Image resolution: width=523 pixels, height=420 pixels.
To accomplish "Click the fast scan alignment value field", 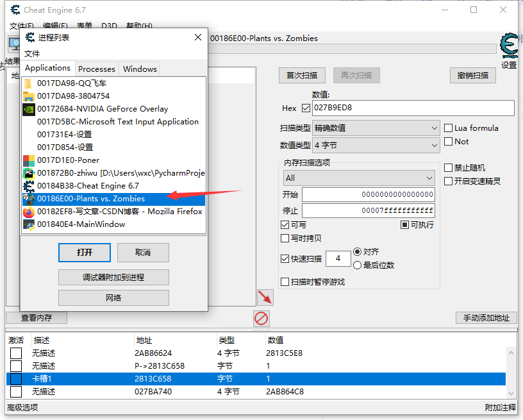I will coord(338,258).
